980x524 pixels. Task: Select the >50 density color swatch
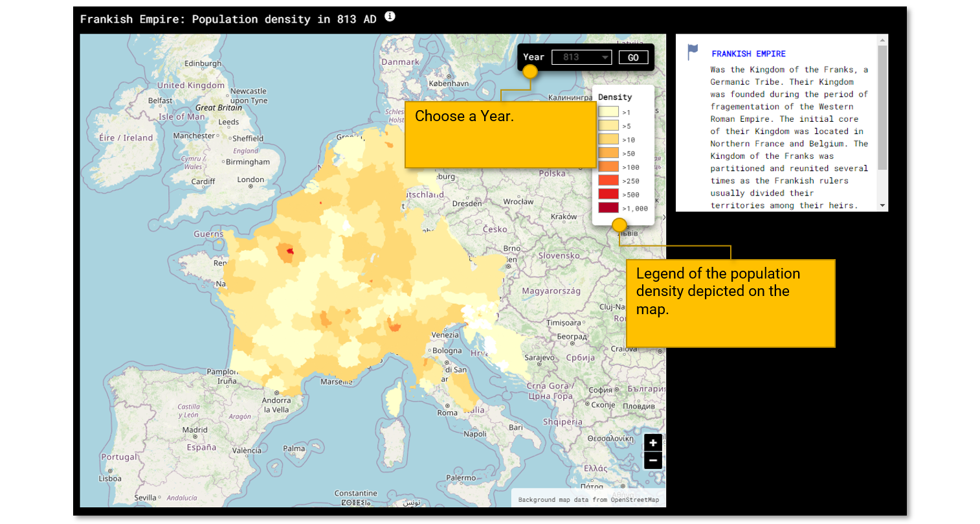click(x=608, y=153)
